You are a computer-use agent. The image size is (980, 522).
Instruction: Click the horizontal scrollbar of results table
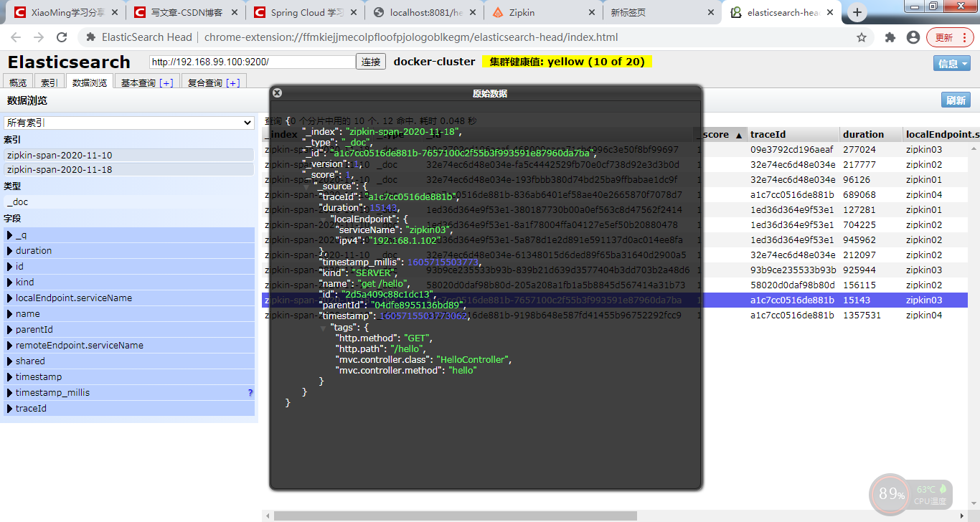456,516
